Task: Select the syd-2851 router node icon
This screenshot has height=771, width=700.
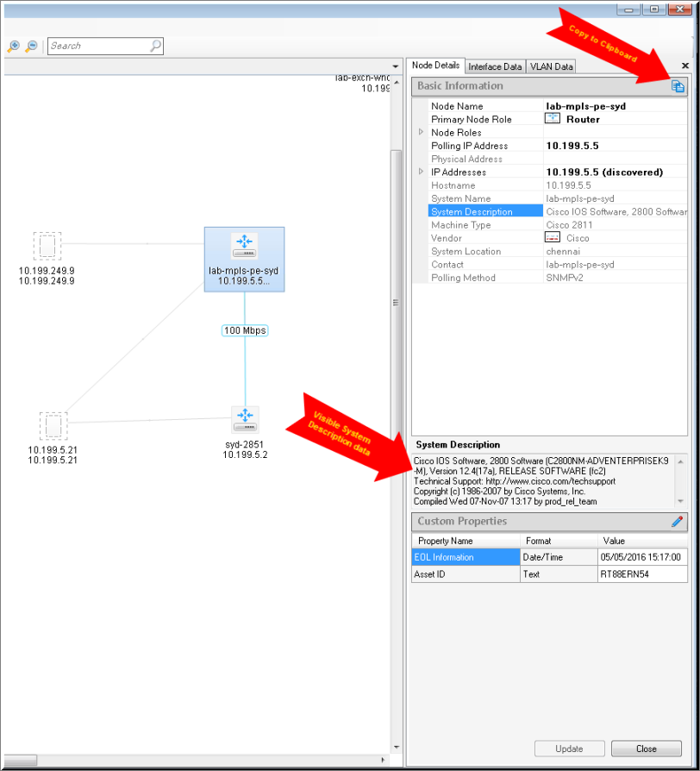Action: tap(245, 419)
